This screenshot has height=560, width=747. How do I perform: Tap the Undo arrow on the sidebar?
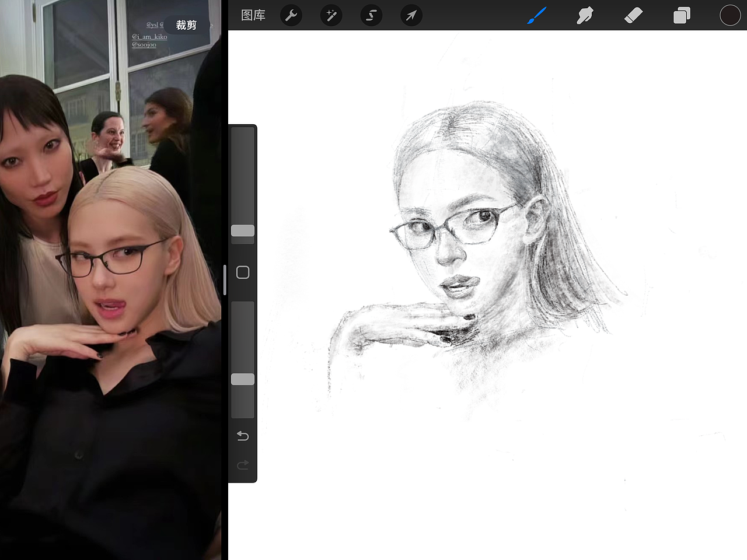tap(243, 436)
